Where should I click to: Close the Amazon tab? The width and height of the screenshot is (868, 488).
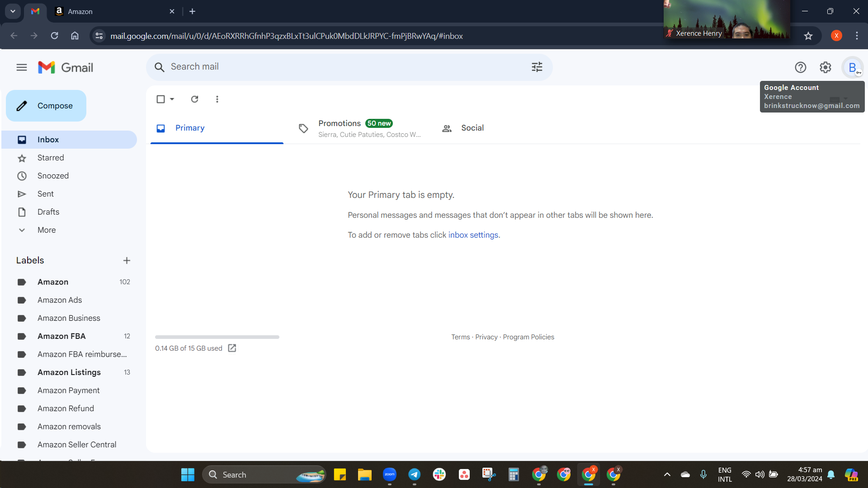pyautogui.click(x=172, y=11)
